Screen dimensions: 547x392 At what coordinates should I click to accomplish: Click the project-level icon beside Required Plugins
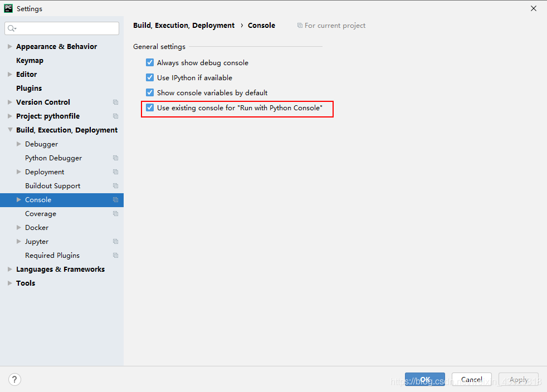pos(115,255)
